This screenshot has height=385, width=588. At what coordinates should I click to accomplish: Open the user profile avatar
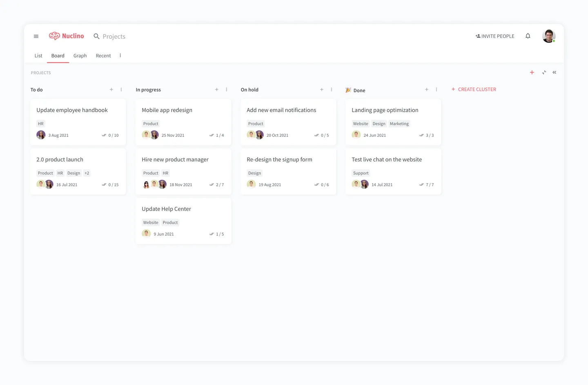click(x=549, y=36)
